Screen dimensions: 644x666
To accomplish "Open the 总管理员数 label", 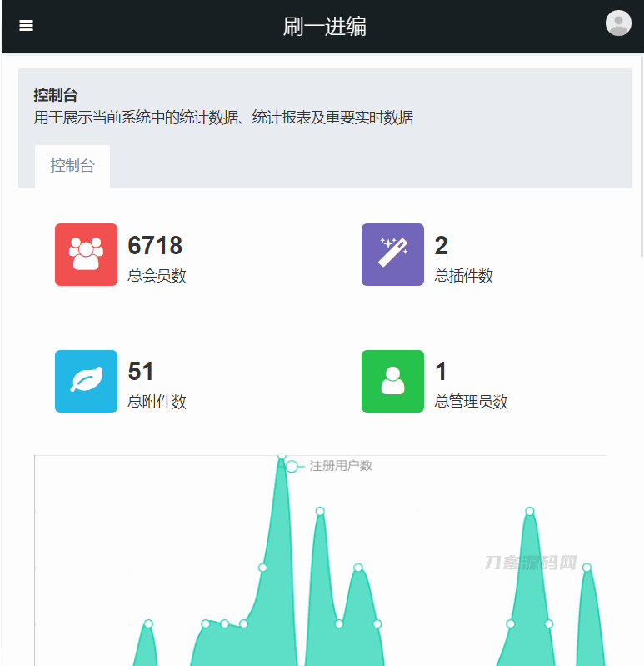I will pos(471,402).
